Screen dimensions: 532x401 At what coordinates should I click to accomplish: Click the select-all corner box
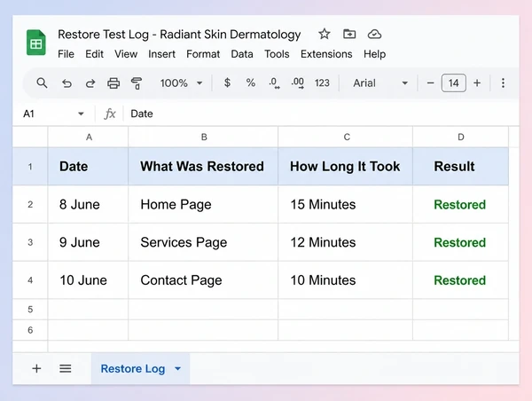30,137
